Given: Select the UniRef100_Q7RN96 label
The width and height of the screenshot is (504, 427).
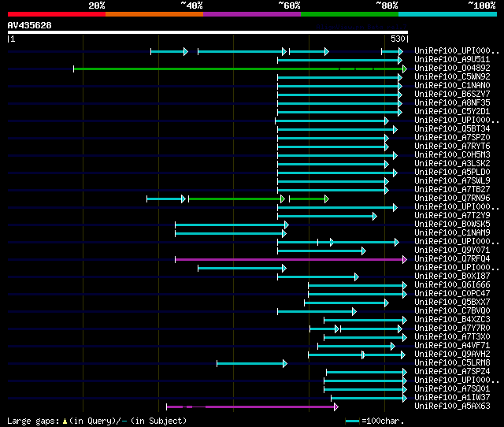Looking at the screenshot, I should pyautogui.click(x=452, y=199).
